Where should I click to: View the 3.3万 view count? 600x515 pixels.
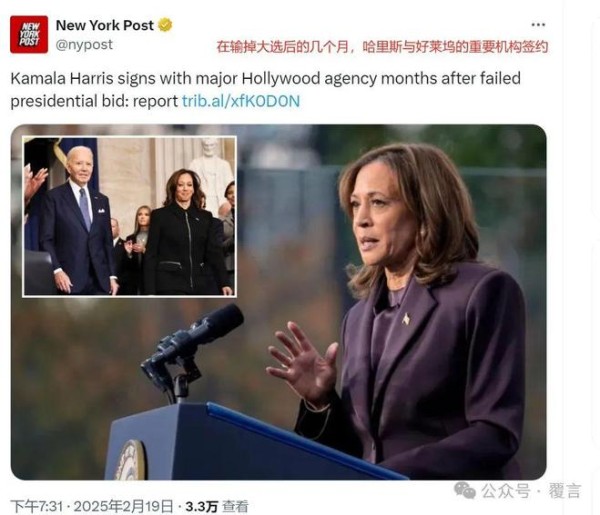(201, 507)
